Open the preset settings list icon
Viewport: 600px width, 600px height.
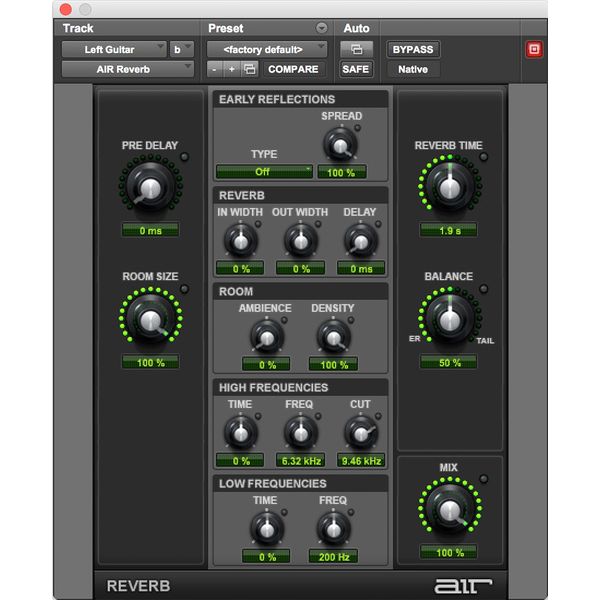tap(249, 69)
